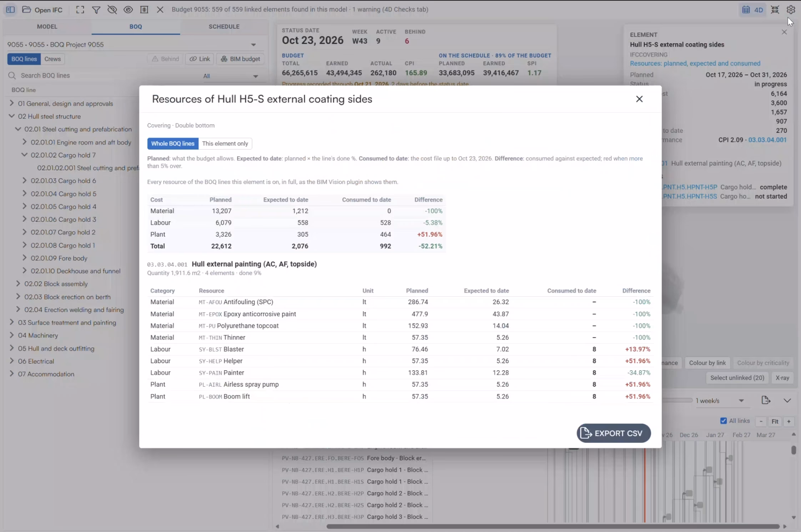Toggle the 4D mode button
The image size is (801, 532).
(x=752, y=10)
